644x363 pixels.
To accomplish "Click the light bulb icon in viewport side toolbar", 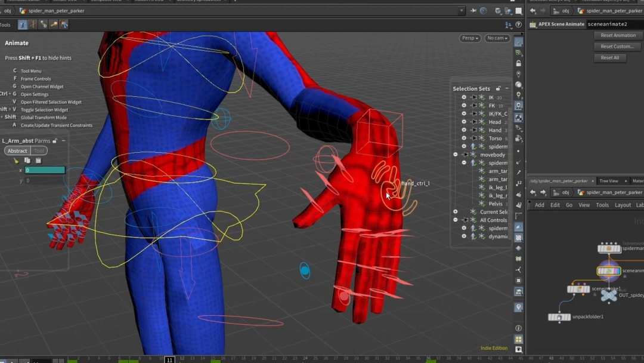I will [x=519, y=95].
